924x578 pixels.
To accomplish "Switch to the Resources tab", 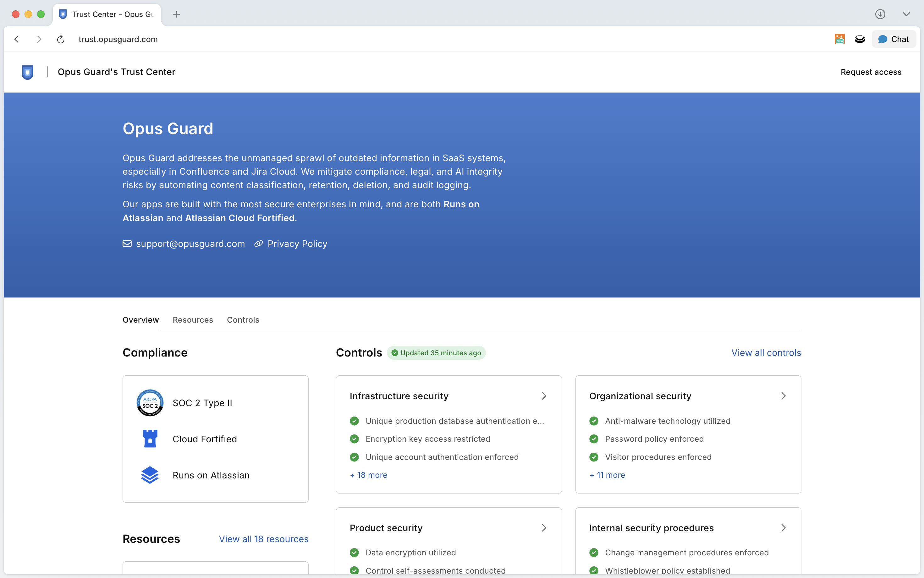I will point(193,319).
